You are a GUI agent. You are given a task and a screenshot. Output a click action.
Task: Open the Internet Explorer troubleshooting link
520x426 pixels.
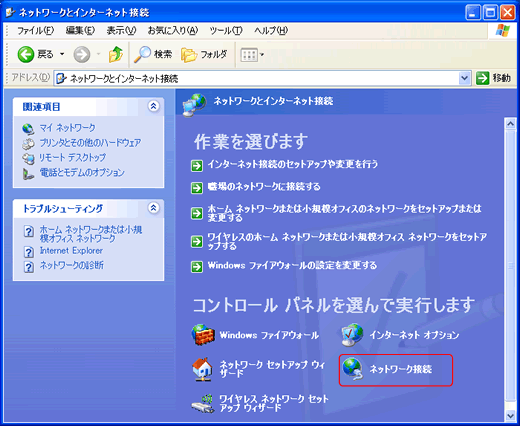coord(71,250)
